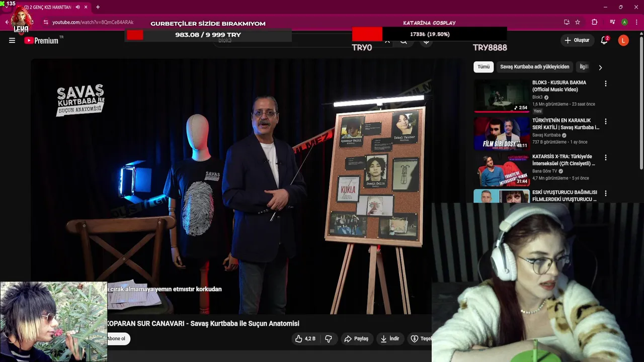
Task: Select the İlgili filter chip
Action: click(584, 67)
